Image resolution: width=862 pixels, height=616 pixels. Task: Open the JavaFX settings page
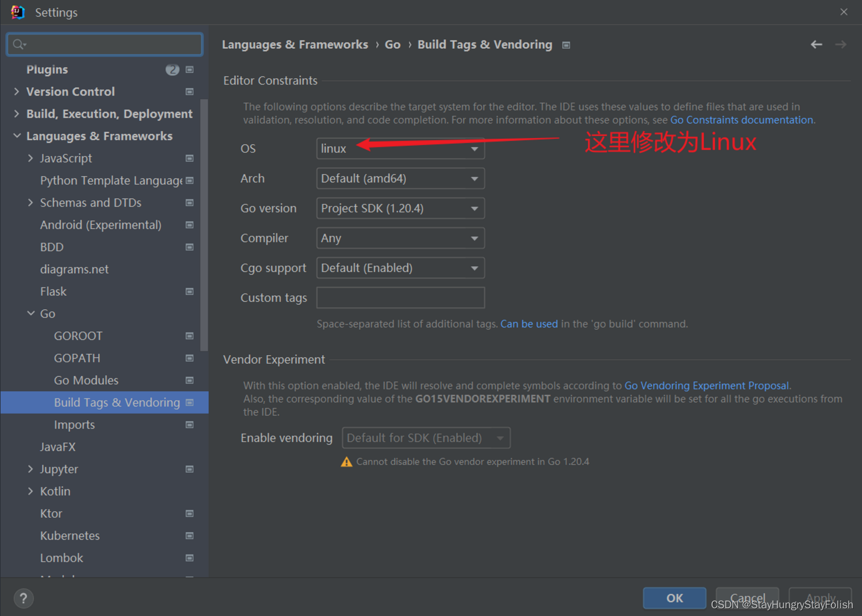click(58, 447)
